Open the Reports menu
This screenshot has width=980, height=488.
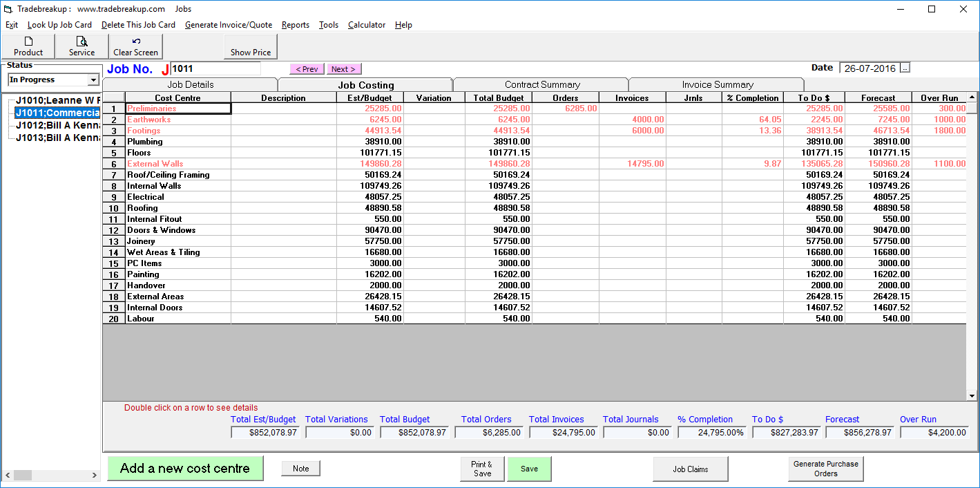point(295,25)
